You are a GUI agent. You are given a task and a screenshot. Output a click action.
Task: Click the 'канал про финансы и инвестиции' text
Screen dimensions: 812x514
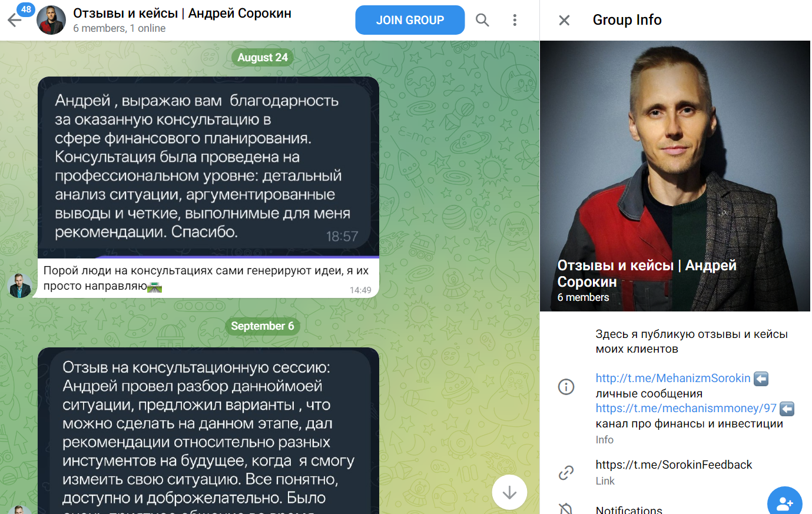tap(689, 423)
